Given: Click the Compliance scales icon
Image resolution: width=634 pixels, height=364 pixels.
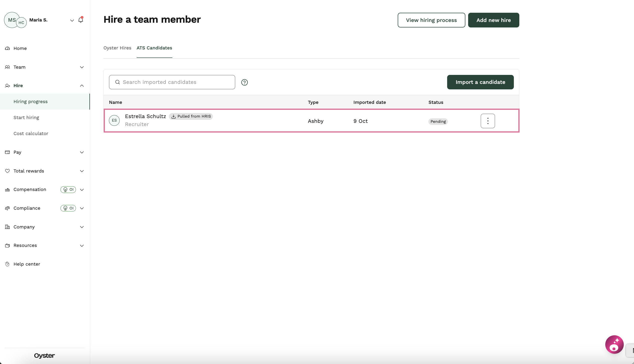Looking at the screenshot, I should [7, 208].
